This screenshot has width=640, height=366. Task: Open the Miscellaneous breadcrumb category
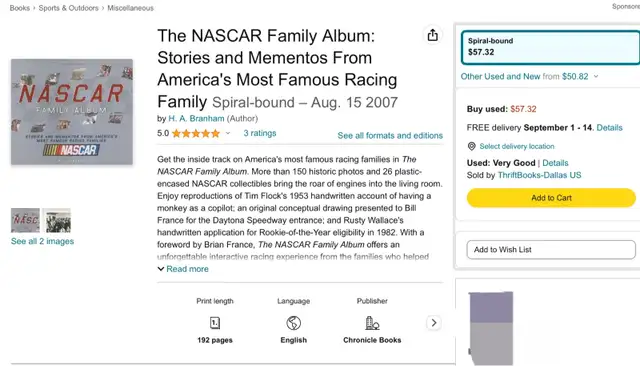point(131,8)
